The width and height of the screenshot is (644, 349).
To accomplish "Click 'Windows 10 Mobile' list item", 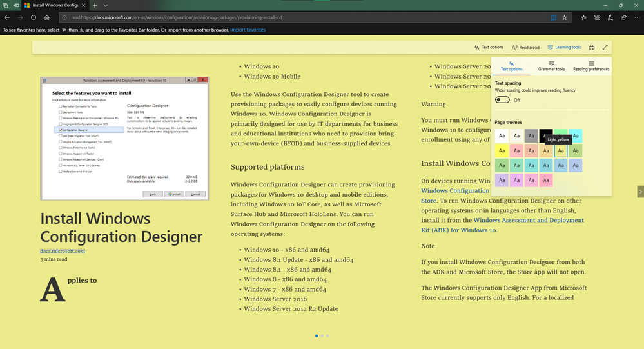I will 272,77.
